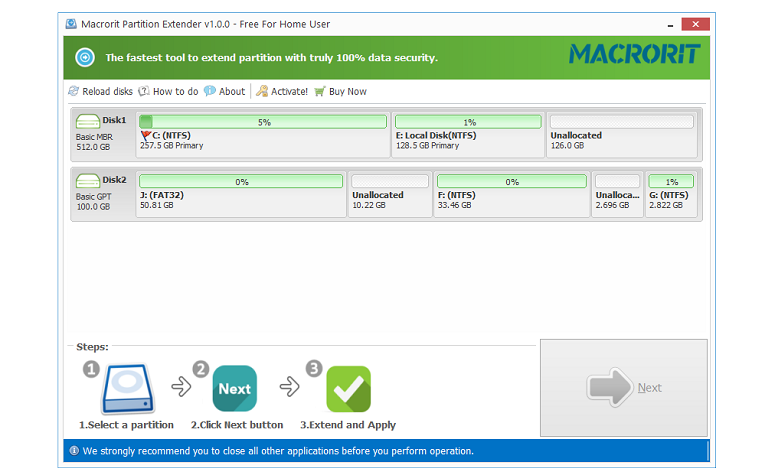Click the Disk2 drive icon

point(87,181)
